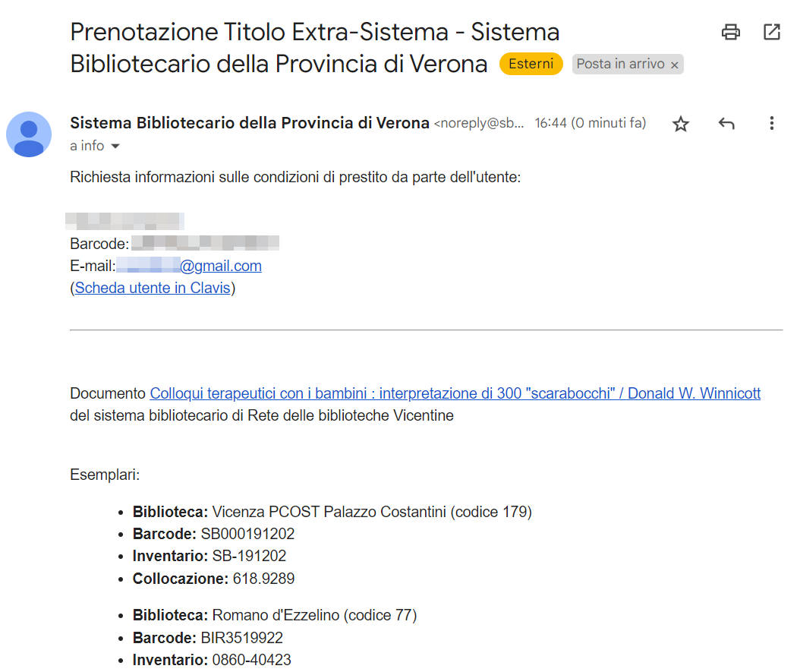Click the noreply sender email address

(x=479, y=124)
